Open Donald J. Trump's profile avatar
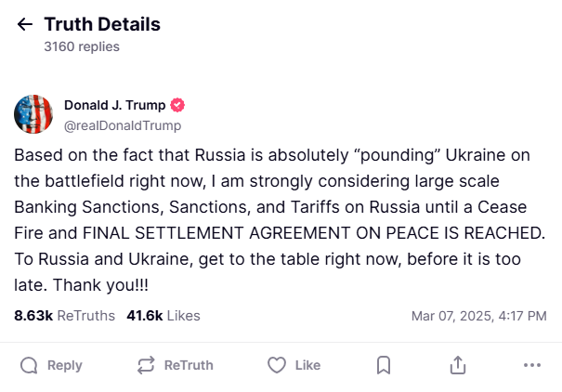This screenshot has height=392, width=562. (x=33, y=114)
